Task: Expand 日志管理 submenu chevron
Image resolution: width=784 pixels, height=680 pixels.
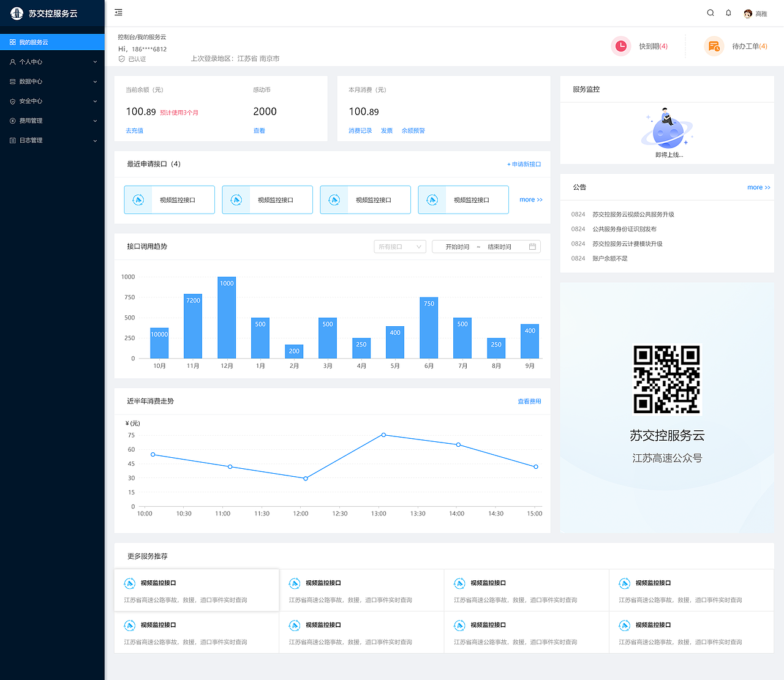Action: [95, 140]
